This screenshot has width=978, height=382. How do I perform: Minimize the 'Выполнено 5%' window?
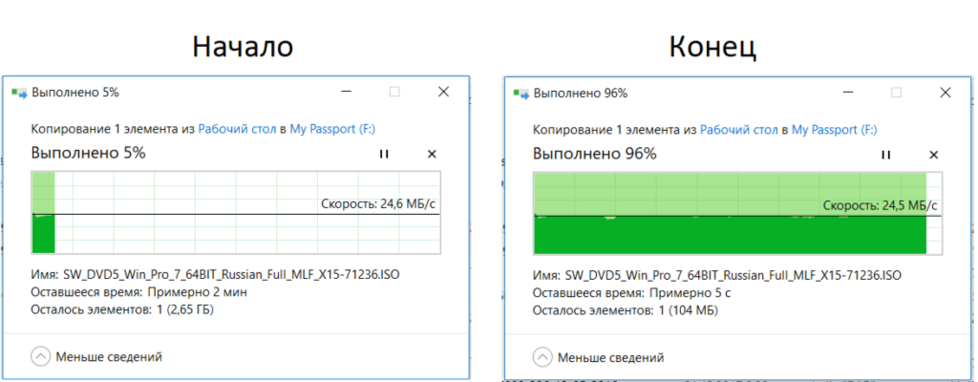(347, 92)
